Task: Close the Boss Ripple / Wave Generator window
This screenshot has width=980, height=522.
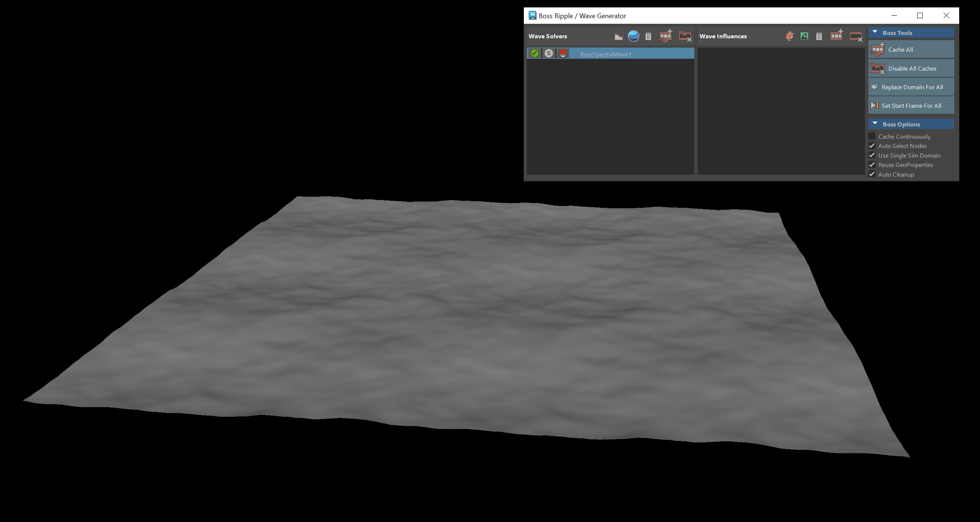Action: tap(946, 16)
